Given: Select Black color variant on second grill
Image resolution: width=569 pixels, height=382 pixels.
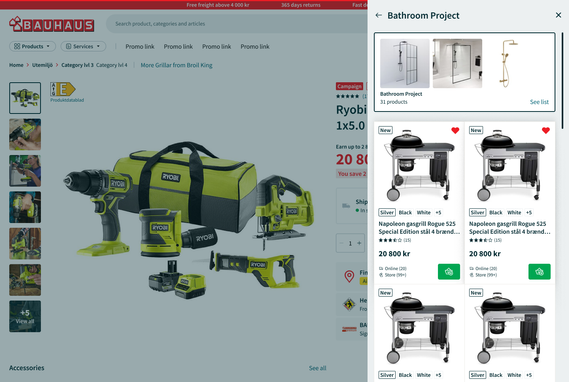Looking at the screenshot, I should [x=496, y=213].
